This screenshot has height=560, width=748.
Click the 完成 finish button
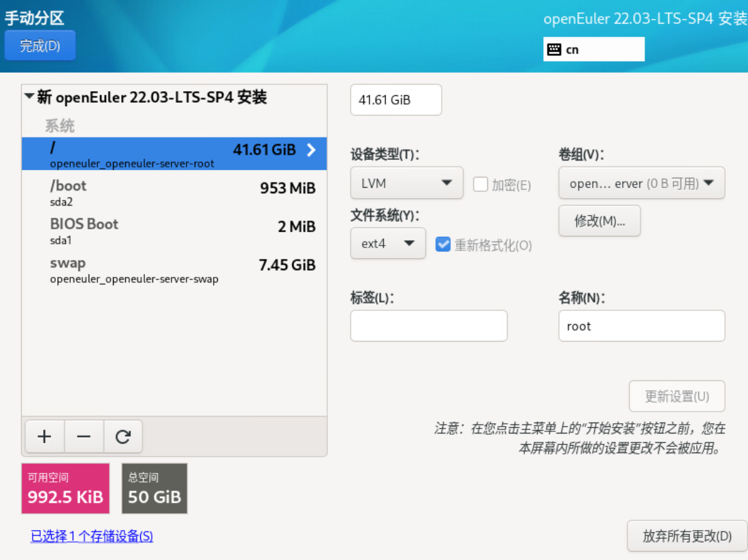(39, 45)
